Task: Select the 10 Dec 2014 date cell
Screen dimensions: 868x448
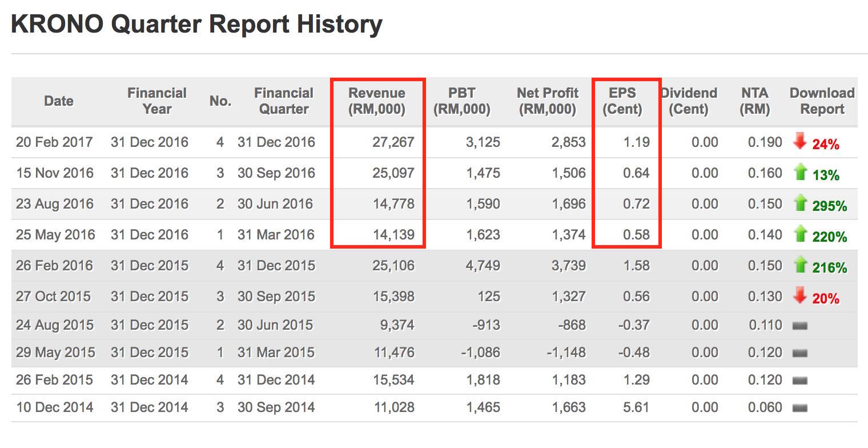Action: coord(54,407)
